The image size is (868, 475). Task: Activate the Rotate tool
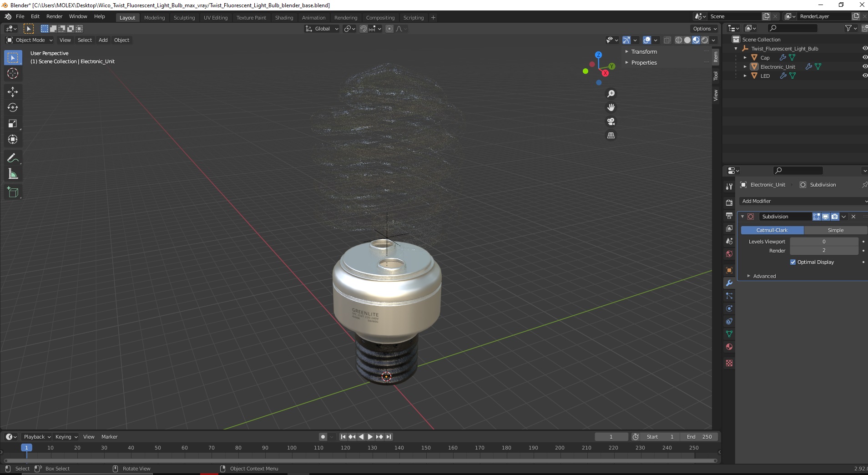click(13, 107)
